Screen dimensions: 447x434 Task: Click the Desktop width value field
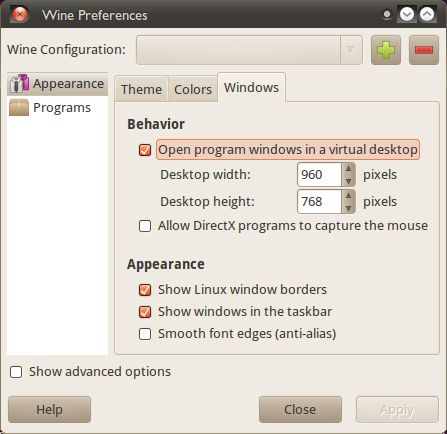(319, 175)
